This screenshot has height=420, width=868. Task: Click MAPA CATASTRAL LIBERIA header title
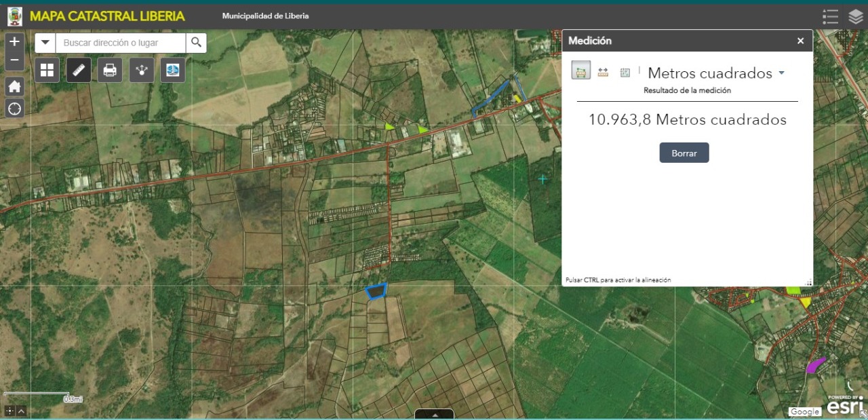[x=106, y=15]
